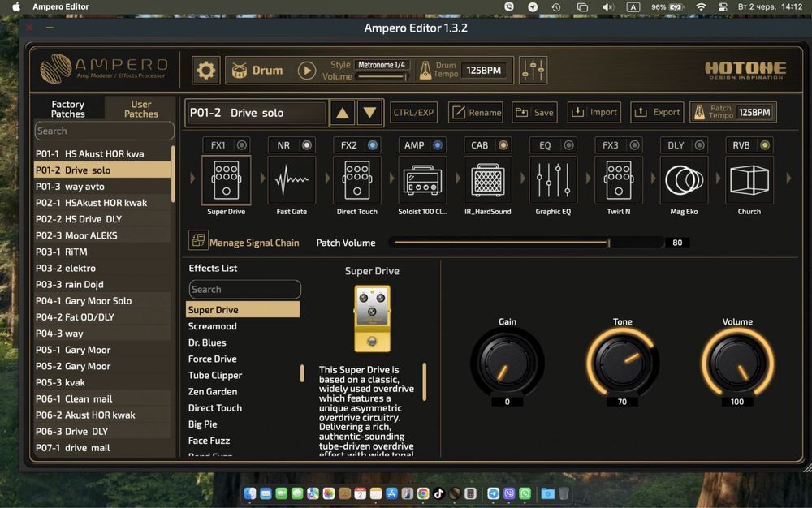Screen dimensions: 812x508
Task: Select the Direct Touch pedal in FX2 slot
Action: pos(356,179)
